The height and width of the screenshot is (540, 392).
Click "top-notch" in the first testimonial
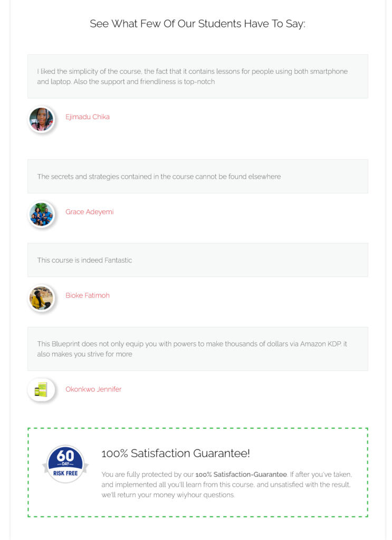click(x=199, y=82)
